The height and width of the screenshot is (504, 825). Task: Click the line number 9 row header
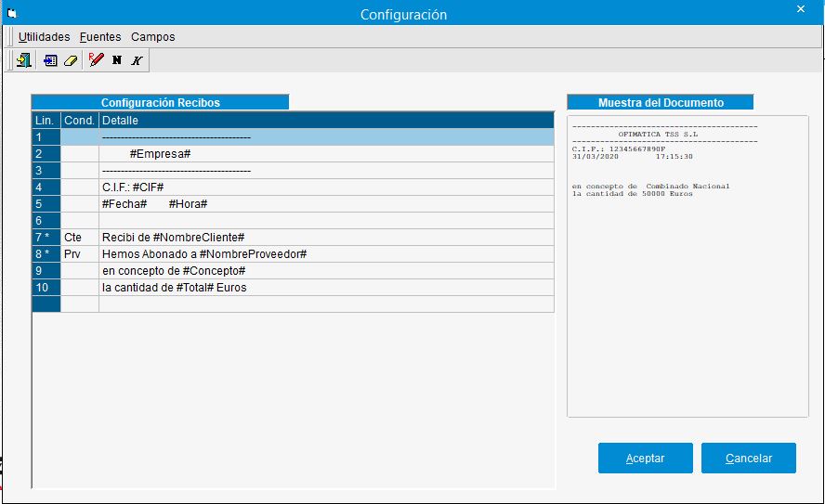point(46,271)
